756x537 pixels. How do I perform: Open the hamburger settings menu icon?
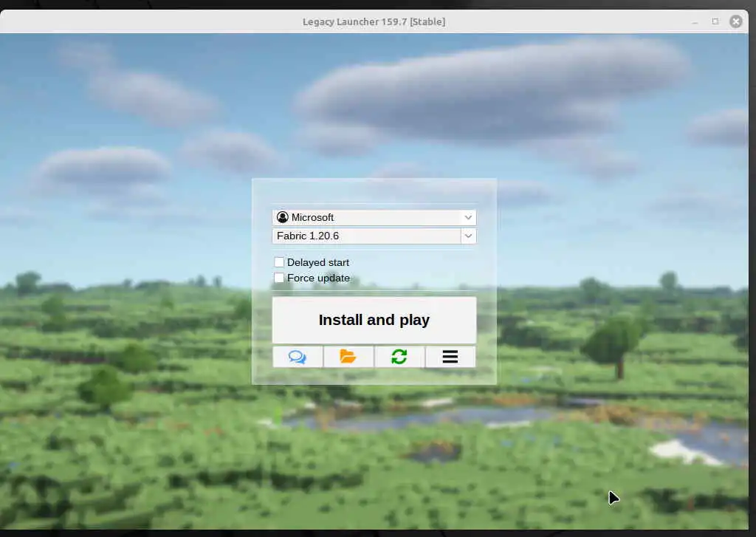tap(450, 357)
